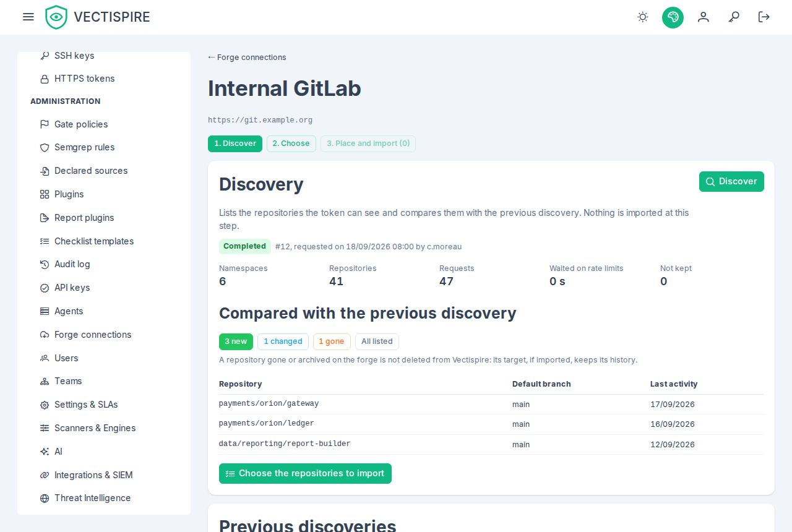The image size is (792, 532).
Task: Click the Semgrep rules shield icon
Action: pyautogui.click(x=45, y=148)
